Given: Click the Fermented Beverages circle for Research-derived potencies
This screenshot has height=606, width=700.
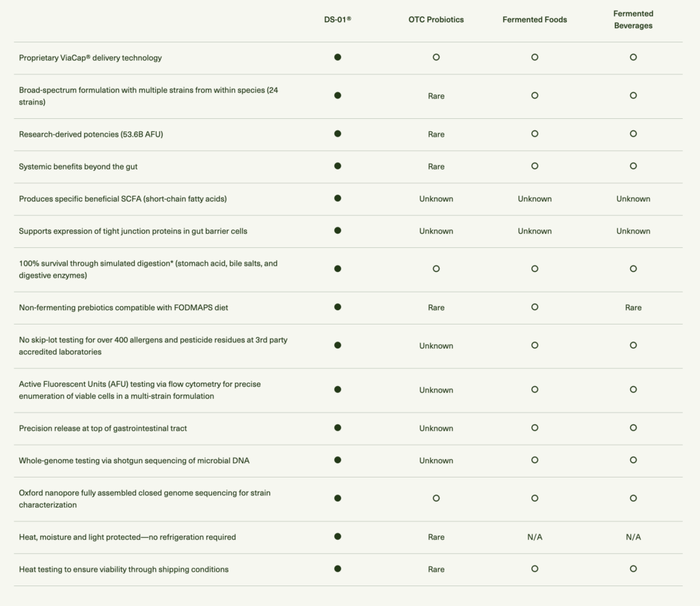Looking at the screenshot, I should pos(633,134).
